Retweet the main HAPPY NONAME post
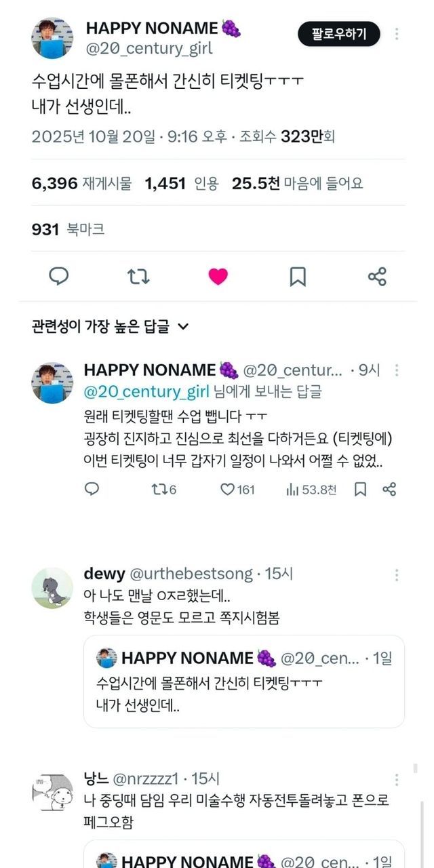 point(138,276)
